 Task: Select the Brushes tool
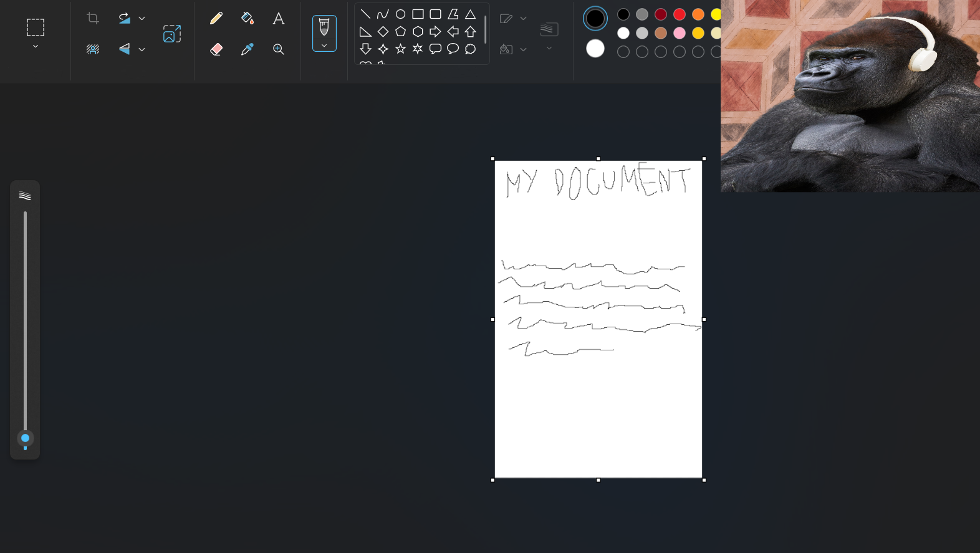[x=324, y=27]
